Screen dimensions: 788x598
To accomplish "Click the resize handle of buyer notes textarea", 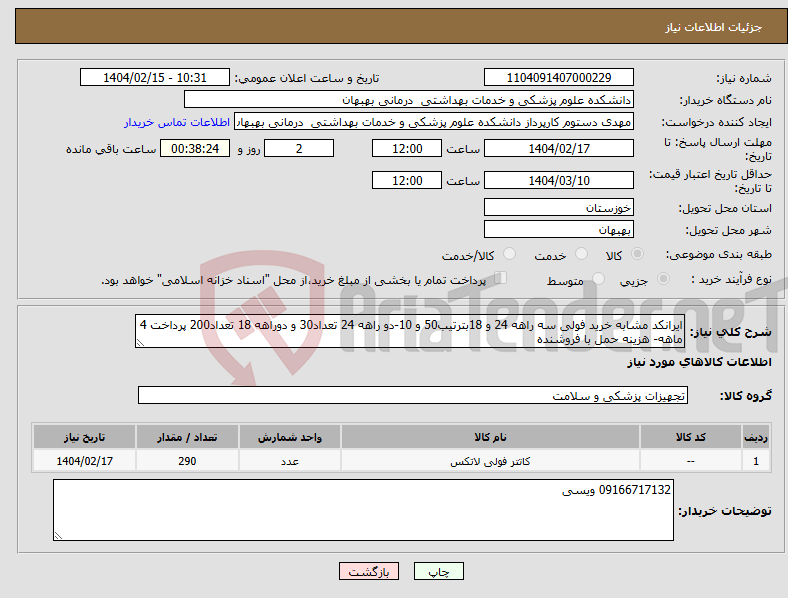I will 58,536.
